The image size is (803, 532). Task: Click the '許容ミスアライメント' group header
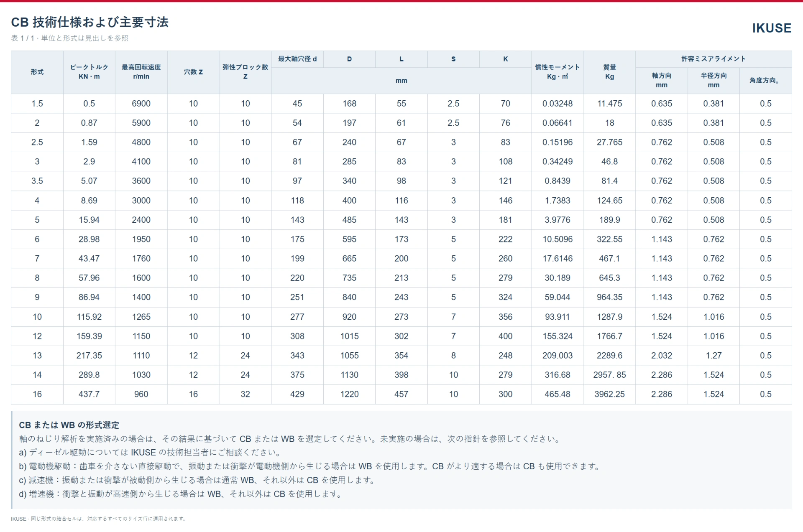point(713,59)
